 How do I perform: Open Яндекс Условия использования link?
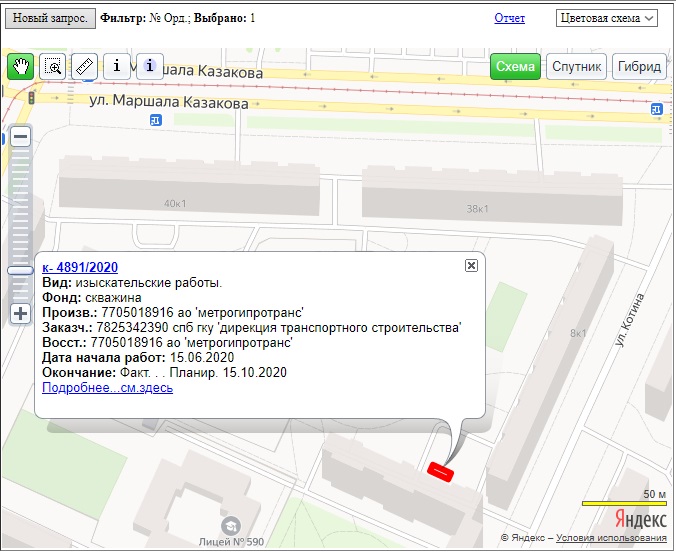tap(611, 538)
